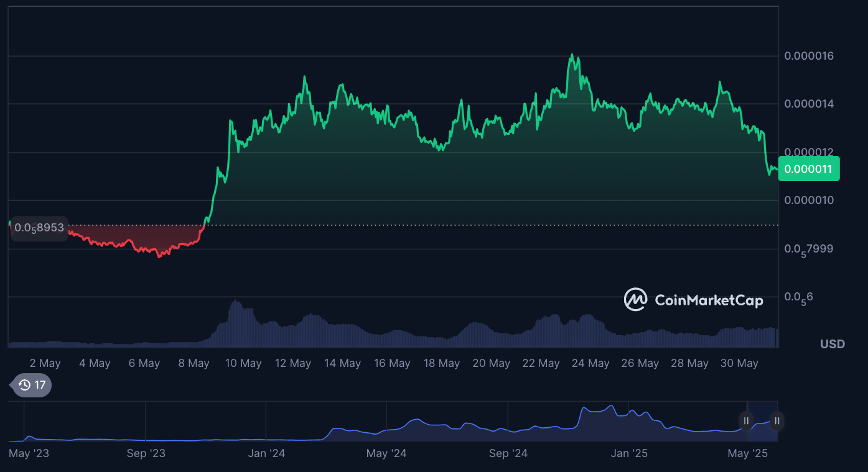Select the May '23 label on the minimap timeline
This screenshot has width=868, height=472.
point(28,453)
